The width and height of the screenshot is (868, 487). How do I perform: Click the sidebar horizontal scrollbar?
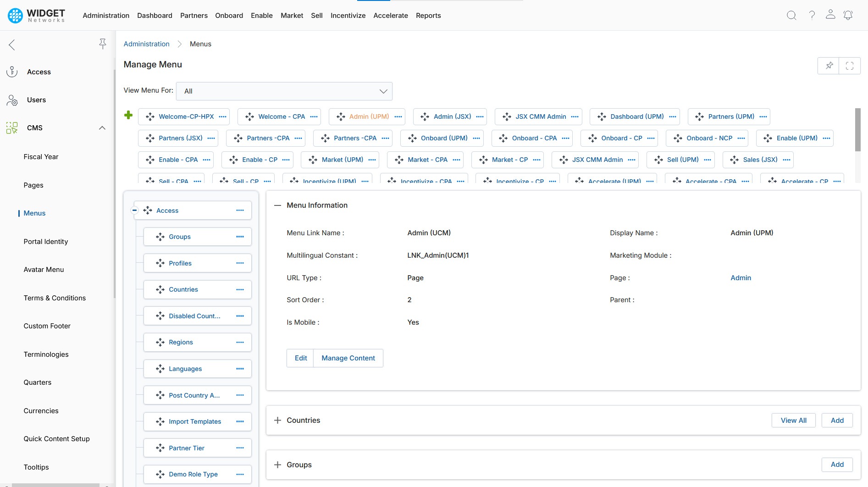tap(55, 485)
